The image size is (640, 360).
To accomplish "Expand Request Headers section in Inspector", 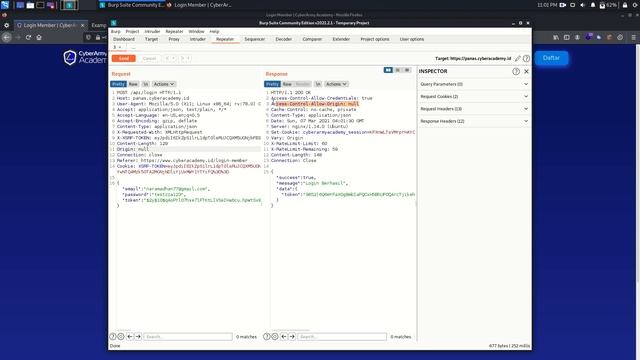I will 474,109.
